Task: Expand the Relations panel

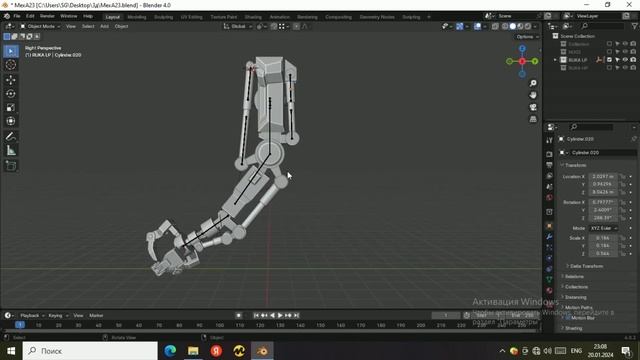Action: (x=574, y=277)
